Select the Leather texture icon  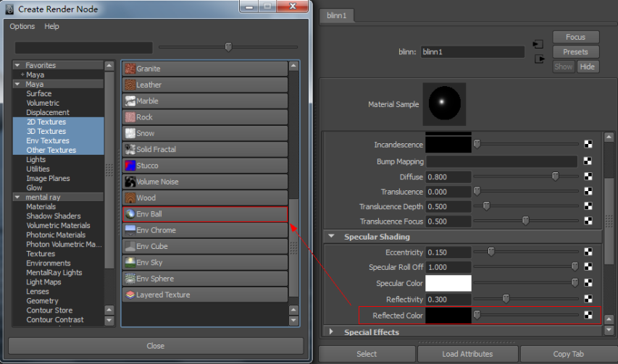pyautogui.click(x=130, y=85)
